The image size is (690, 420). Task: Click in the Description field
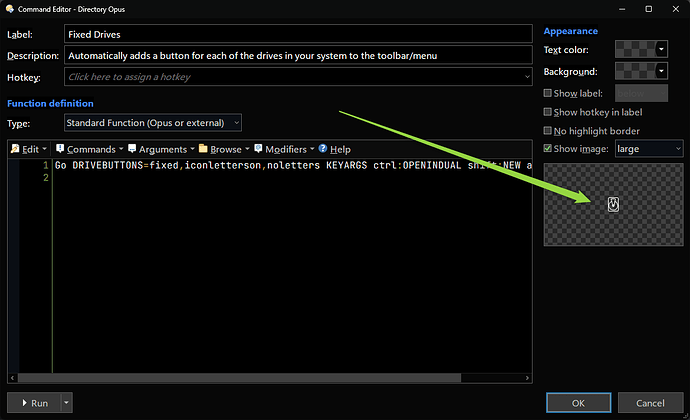coord(298,55)
